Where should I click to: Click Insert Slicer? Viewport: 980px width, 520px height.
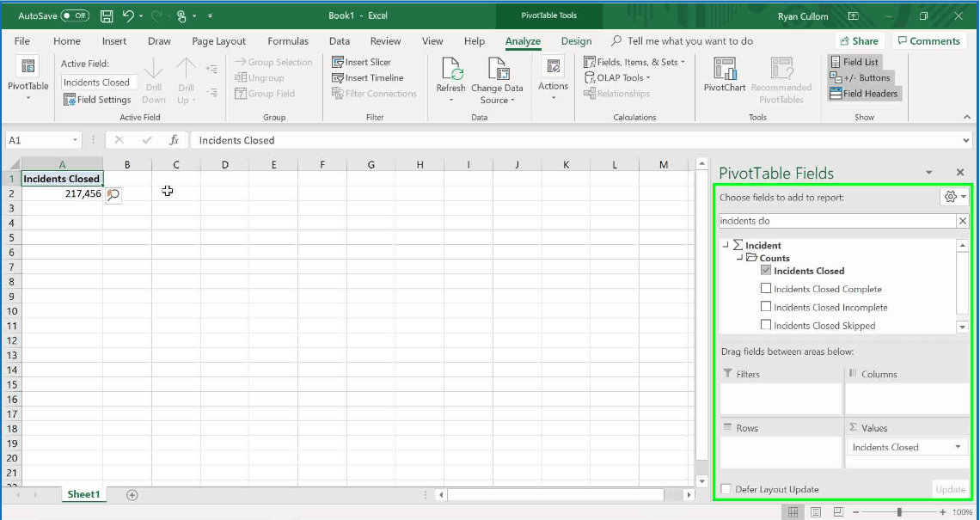pyautogui.click(x=361, y=62)
